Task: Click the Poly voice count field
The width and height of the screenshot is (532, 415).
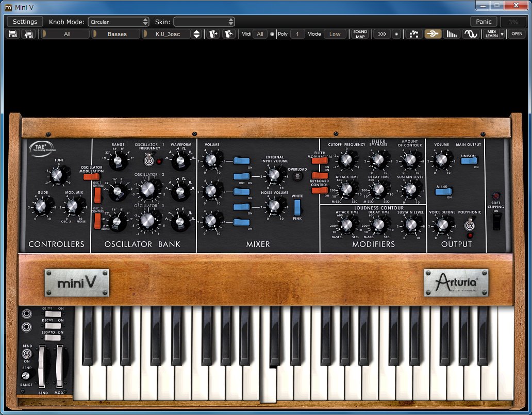Action: pyautogui.click(x=297, y=34)
